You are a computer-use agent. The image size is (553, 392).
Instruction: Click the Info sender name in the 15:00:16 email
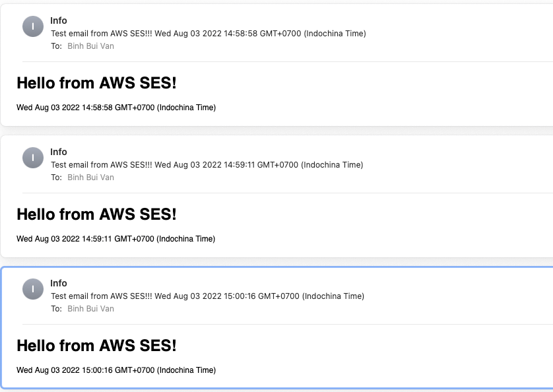point(59,283)
